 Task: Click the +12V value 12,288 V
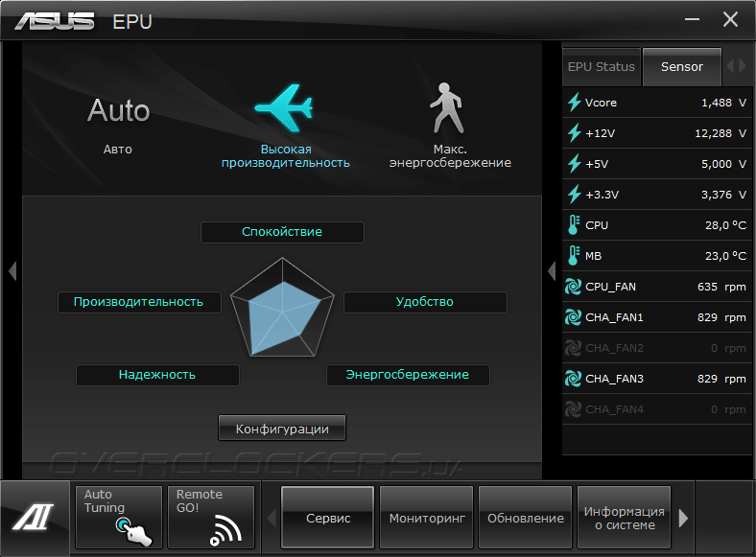(x=721, y=133)
